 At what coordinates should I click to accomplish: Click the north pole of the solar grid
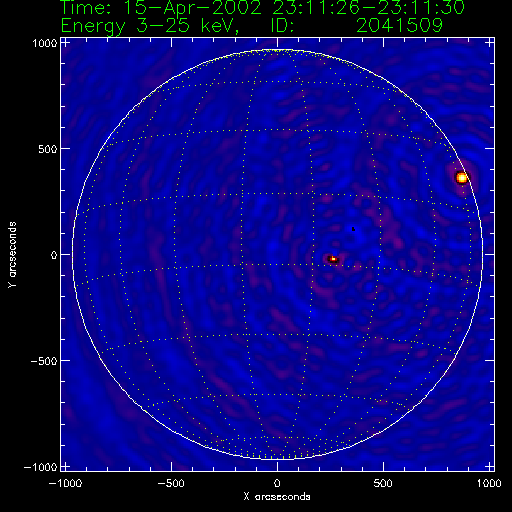277,51
